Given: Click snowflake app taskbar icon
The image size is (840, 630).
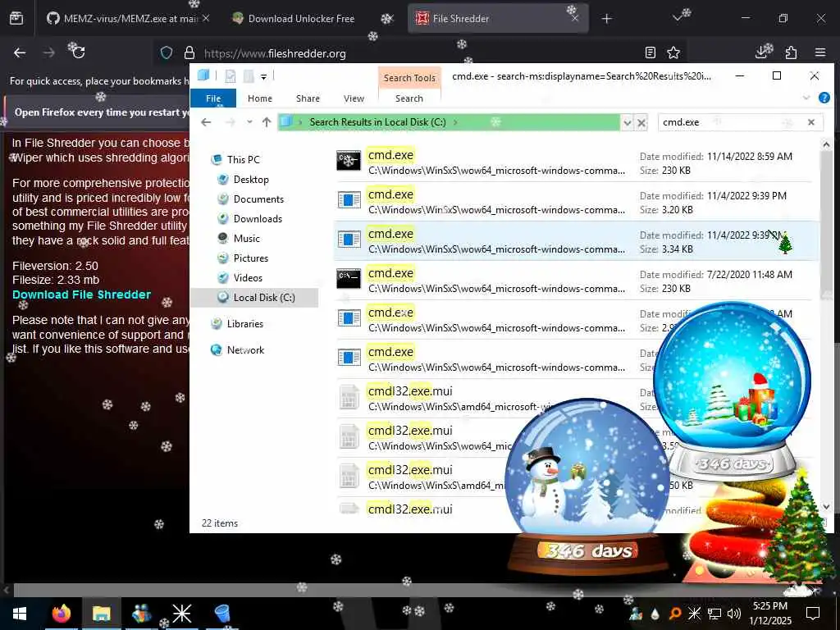Looking at the screenshot, I should (x=181, y=614).
